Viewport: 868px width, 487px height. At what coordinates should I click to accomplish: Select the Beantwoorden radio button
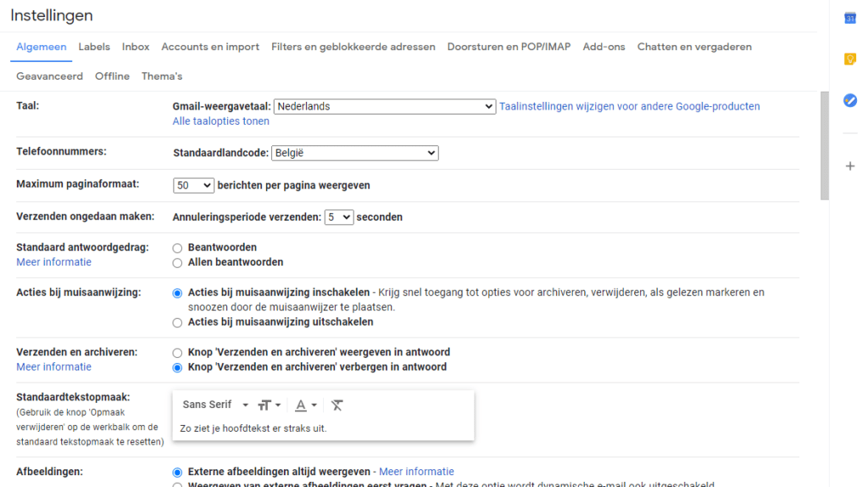pyautogui.click(x=177, y=249)
